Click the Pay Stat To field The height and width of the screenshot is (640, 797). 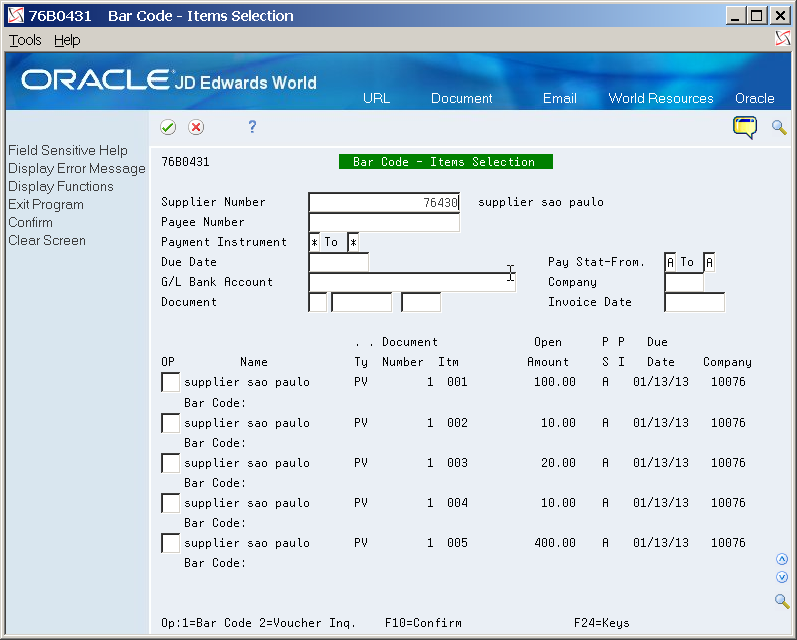tap(709, 262)
